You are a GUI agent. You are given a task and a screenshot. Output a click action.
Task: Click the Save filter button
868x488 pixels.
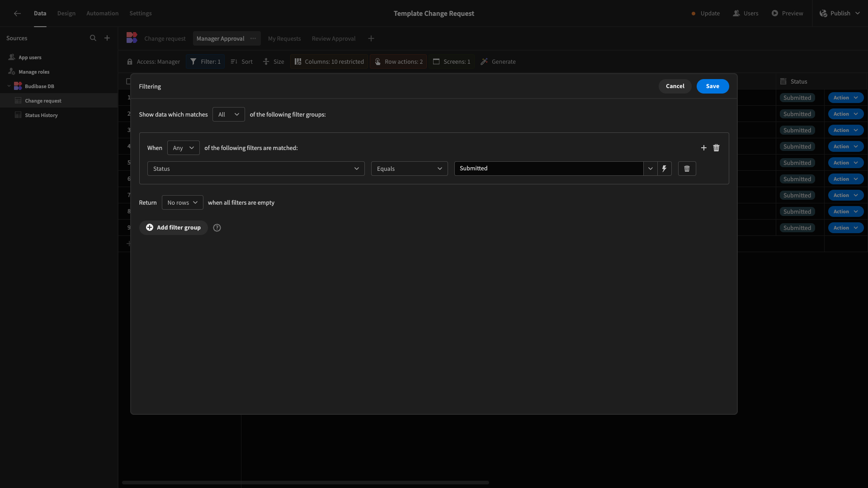(x=713, y=86)
